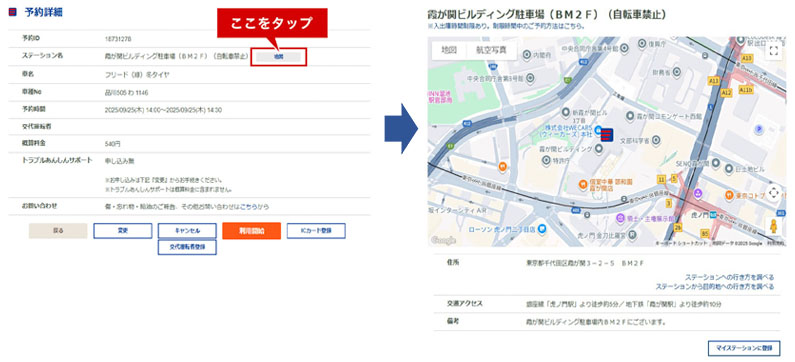Click the Street View pegman icon
This screenshot has height=362, width=795.
tap(773, 227)
